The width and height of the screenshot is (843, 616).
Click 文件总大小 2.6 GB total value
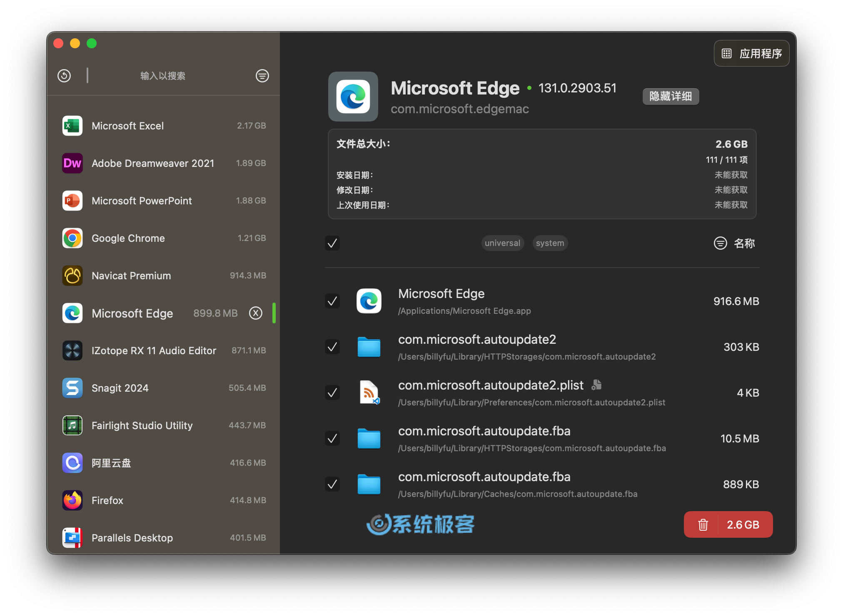pyautogui.click(x=731, y=144)
